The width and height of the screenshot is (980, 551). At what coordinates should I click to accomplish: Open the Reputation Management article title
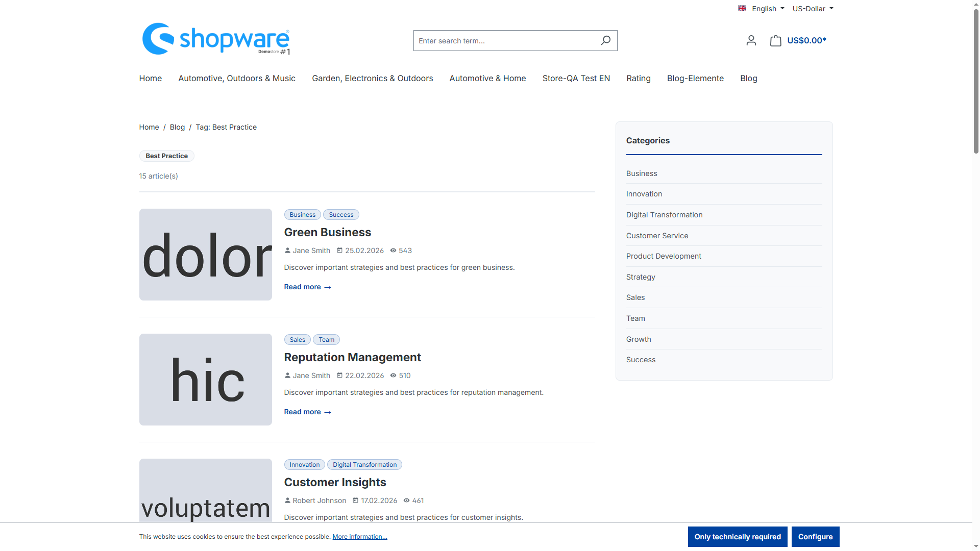click(x=352, y=357)
